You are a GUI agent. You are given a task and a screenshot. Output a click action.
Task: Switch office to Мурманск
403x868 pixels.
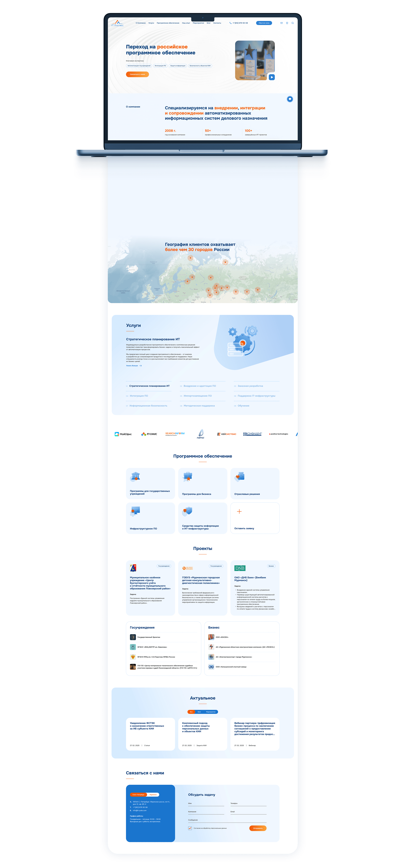click(153, 795)
